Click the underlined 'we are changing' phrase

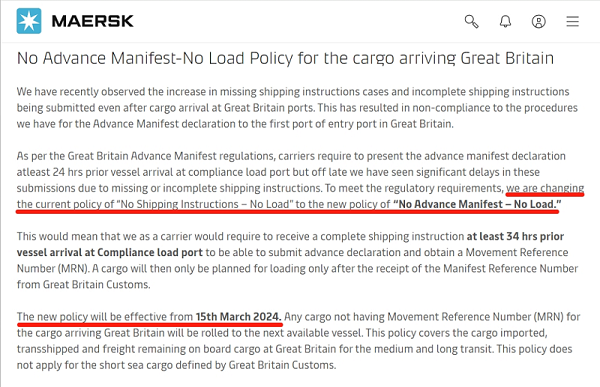click(x=545, y=188)
